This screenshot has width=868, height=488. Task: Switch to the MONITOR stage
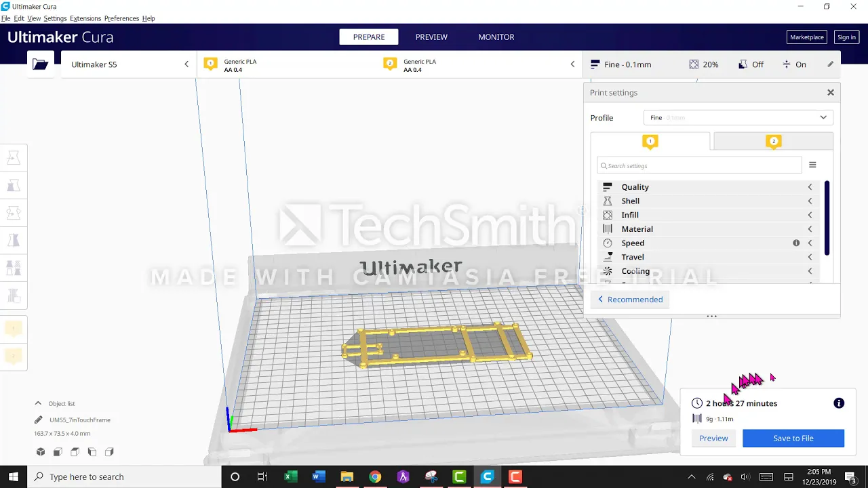click(x=496, y=37)
